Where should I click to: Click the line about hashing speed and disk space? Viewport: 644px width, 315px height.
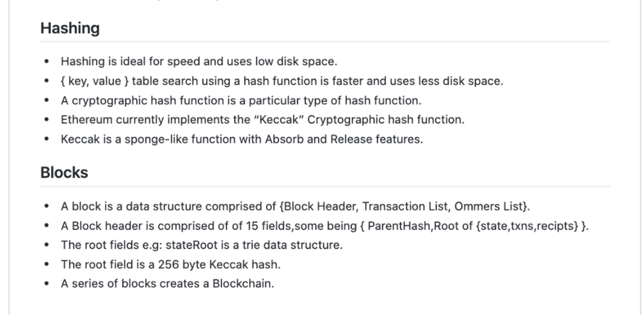tap(199, 61)
